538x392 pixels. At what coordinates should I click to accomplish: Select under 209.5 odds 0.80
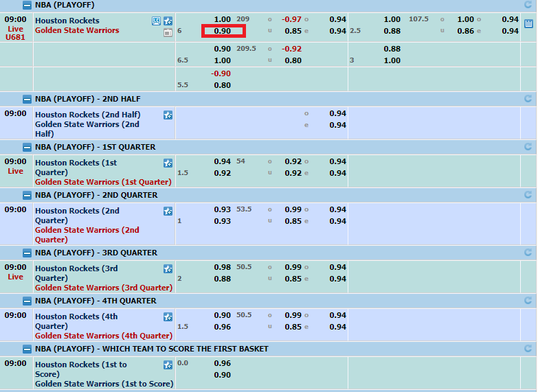(293, 60)
